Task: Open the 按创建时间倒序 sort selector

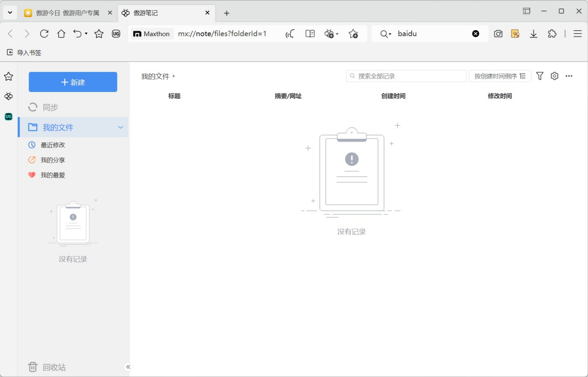Action: click(500, 76)
